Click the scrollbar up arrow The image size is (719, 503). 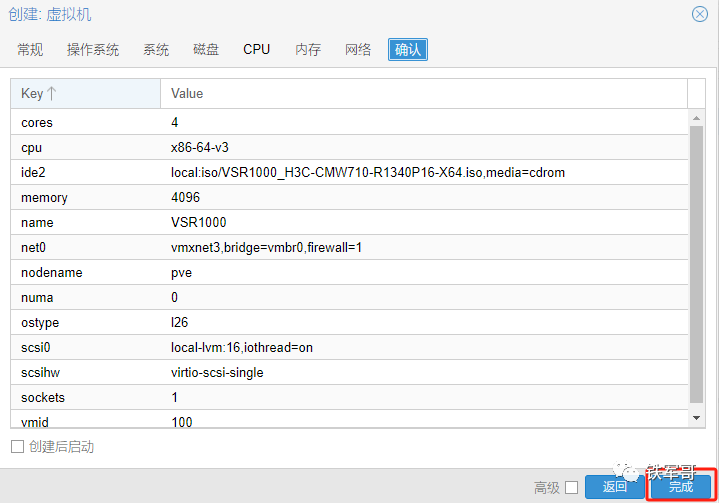tap(696, 118)
